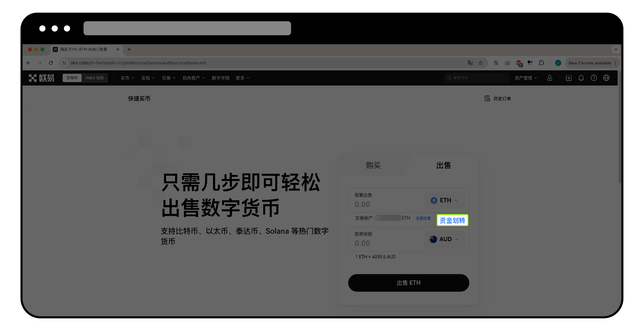Click the 搜索币对 search field
This screenshot has height=330, width=644.
pyautogui.click(x=476, y=78)
